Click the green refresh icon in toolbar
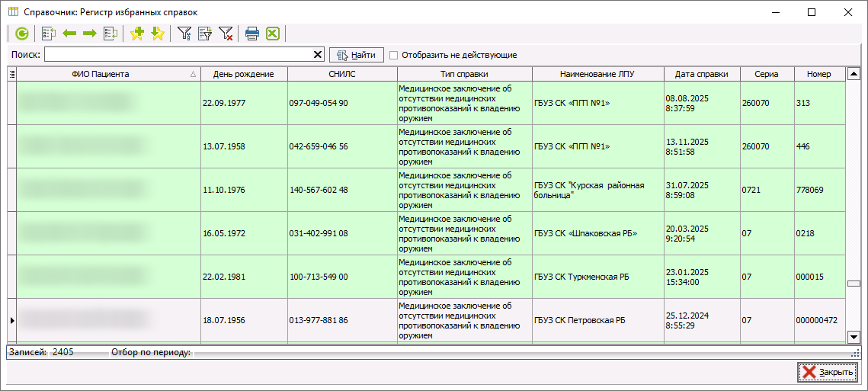Viewport: 868px width, 391px height. click(x=22, y=34)
